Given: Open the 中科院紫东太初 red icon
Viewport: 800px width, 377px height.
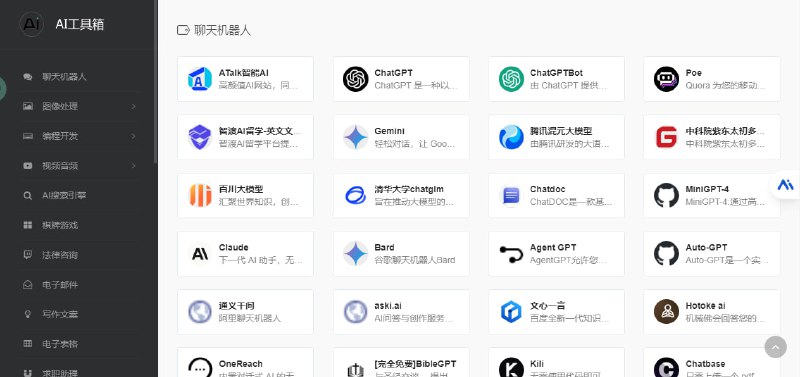Looking at the screenshot, I should tap(666, 137).
